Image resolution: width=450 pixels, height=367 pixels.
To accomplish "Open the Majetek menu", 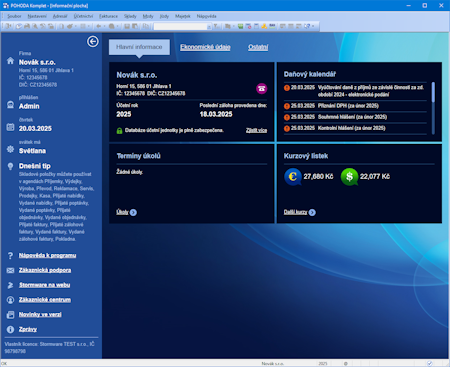I will click(x=183, y=16).
